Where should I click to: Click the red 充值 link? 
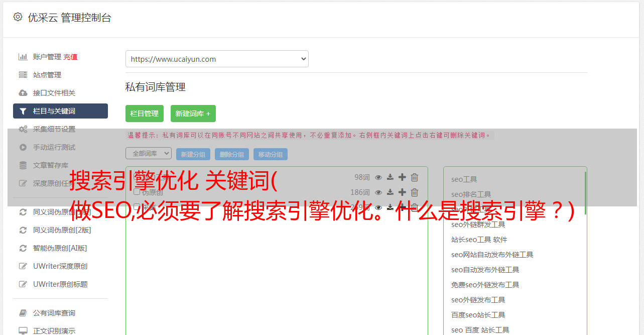coord(70,57)
